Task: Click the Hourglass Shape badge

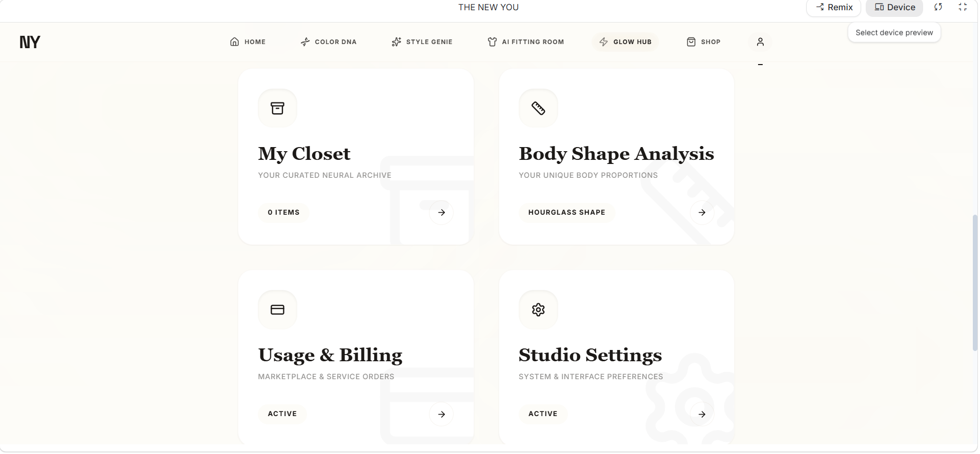Action: [x=566, y=213]
